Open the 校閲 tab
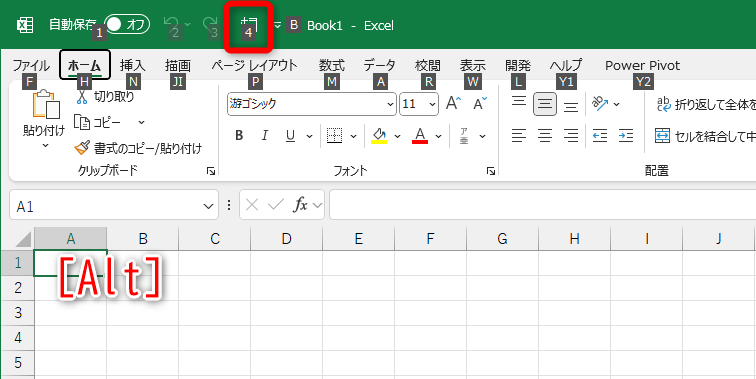756x379 pixels. 428,65
